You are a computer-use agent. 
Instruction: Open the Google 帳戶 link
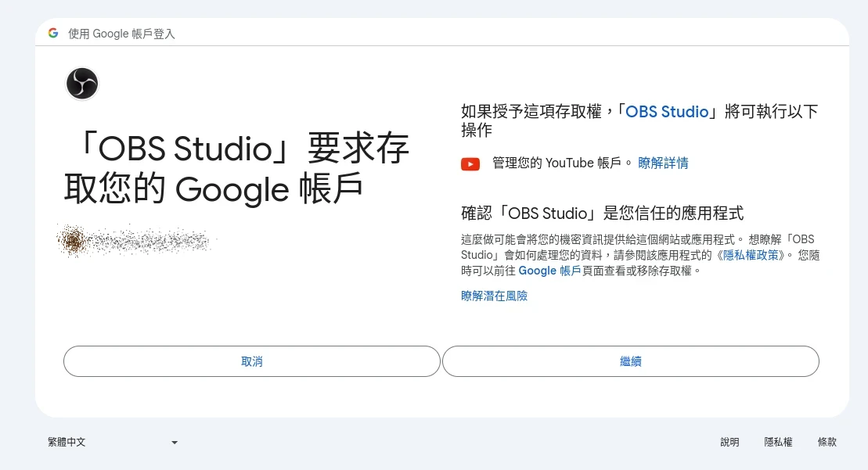(549, 271)
